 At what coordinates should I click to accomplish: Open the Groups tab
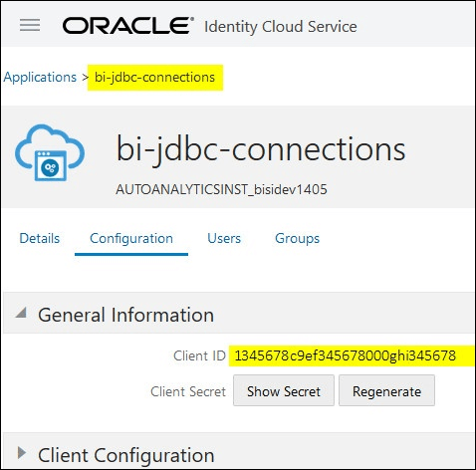297,239
